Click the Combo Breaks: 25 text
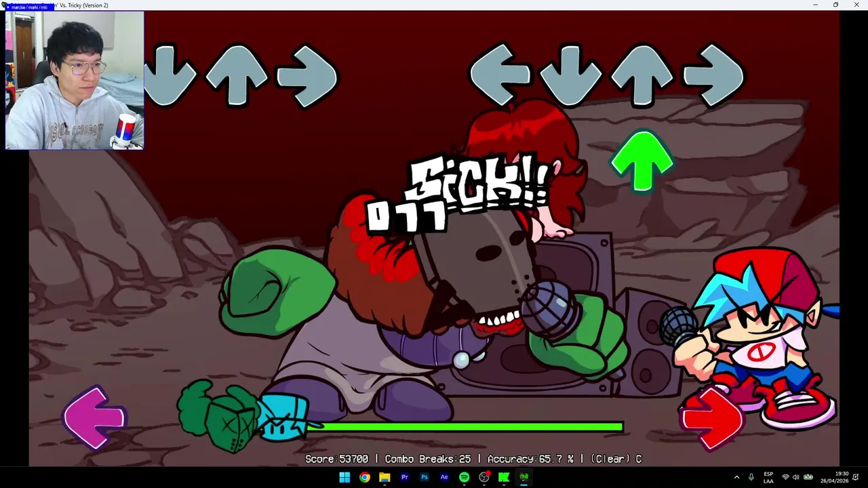This screenshot has width=868, height=488. click(x=427, y=459)
